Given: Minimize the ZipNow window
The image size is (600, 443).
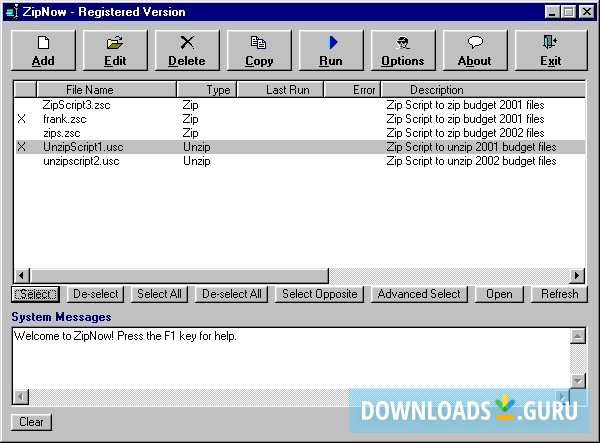Looking at the screenshot, I should [552, 12].
